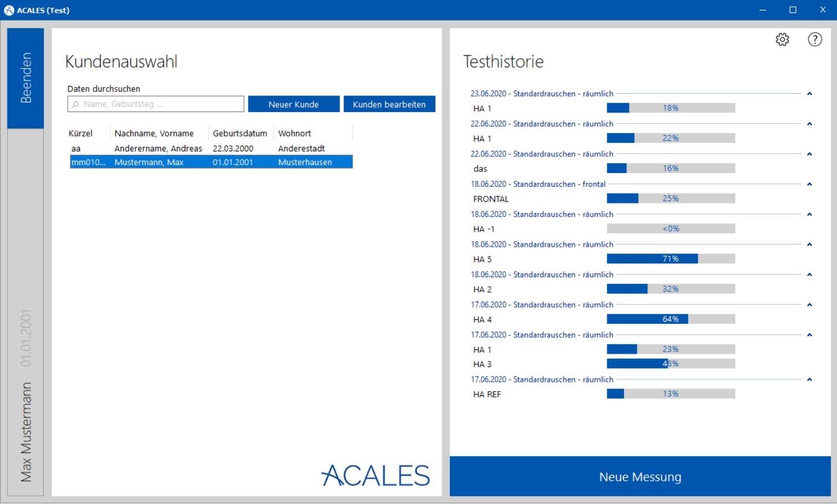
Task: Click Beenden in the left sidebar
Action: click(x=26, y=78)
